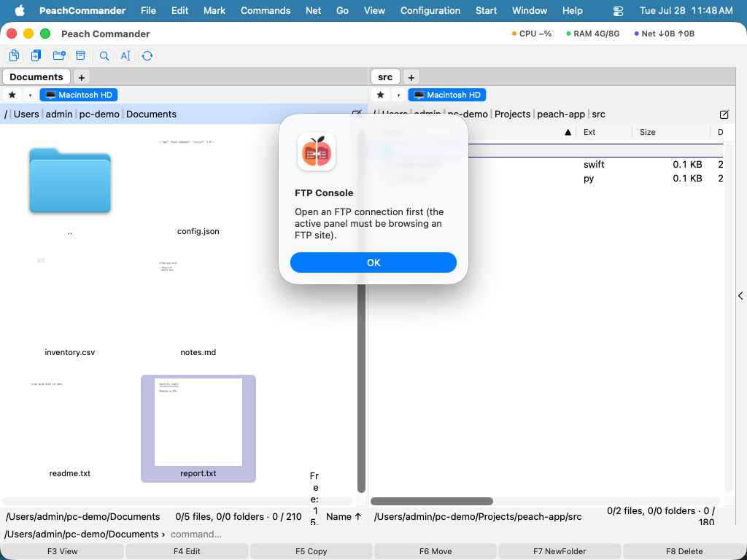Click the right panel edit path icon
The width and height of the screenshot is (747, 560).
(724, 114)
